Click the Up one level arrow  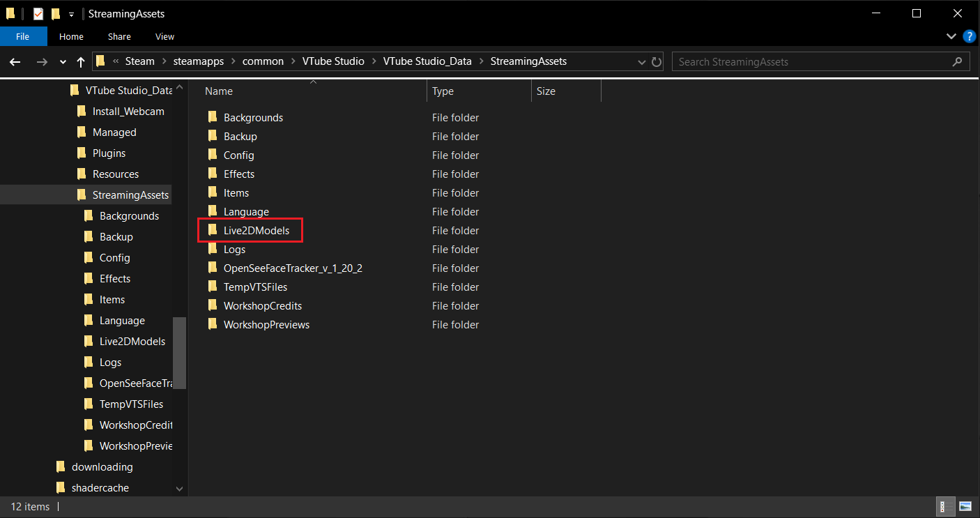[80, 61]
